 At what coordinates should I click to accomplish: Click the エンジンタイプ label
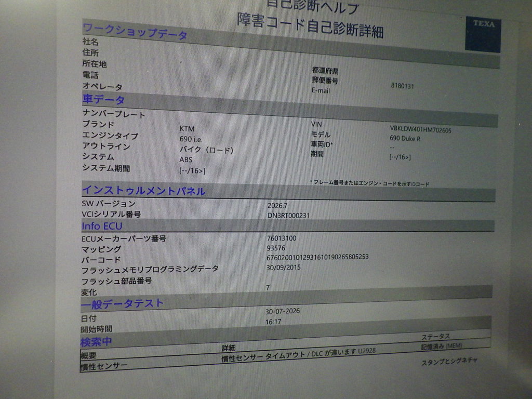pos(110,136)
